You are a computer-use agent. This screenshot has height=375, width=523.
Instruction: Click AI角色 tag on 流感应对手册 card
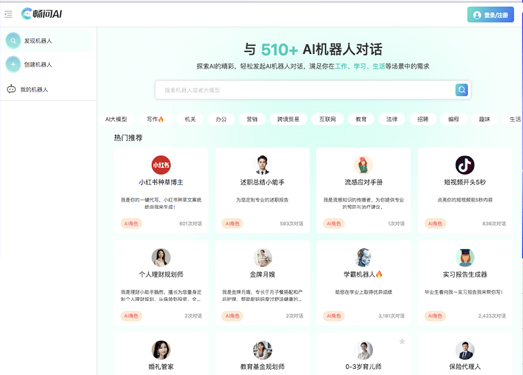click(334, 224)
